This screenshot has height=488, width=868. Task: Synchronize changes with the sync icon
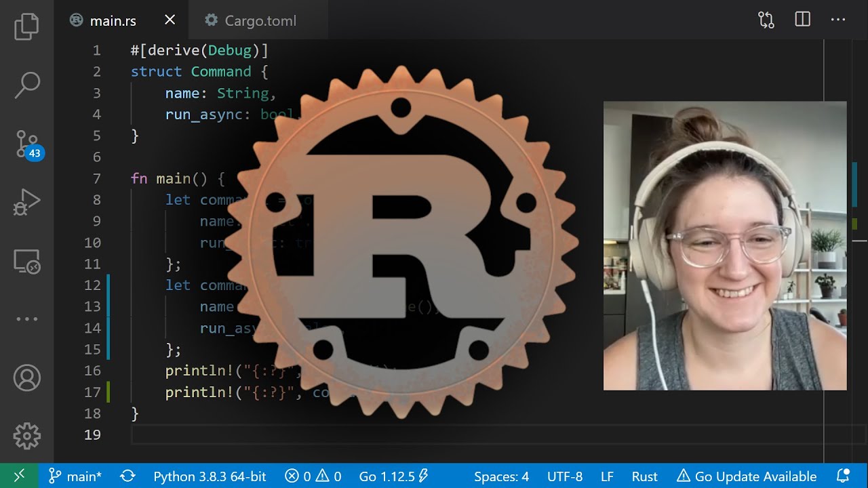tap(127, 476)
